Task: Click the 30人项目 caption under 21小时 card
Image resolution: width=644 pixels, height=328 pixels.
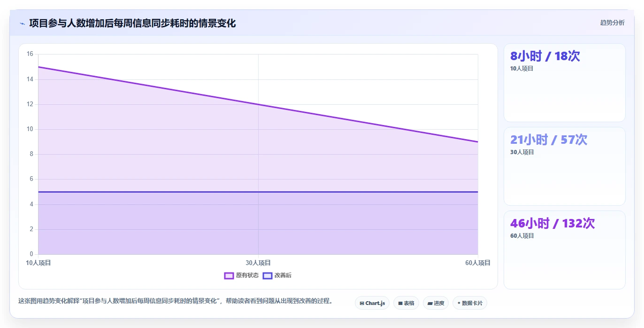Action: tap(522, 152)
